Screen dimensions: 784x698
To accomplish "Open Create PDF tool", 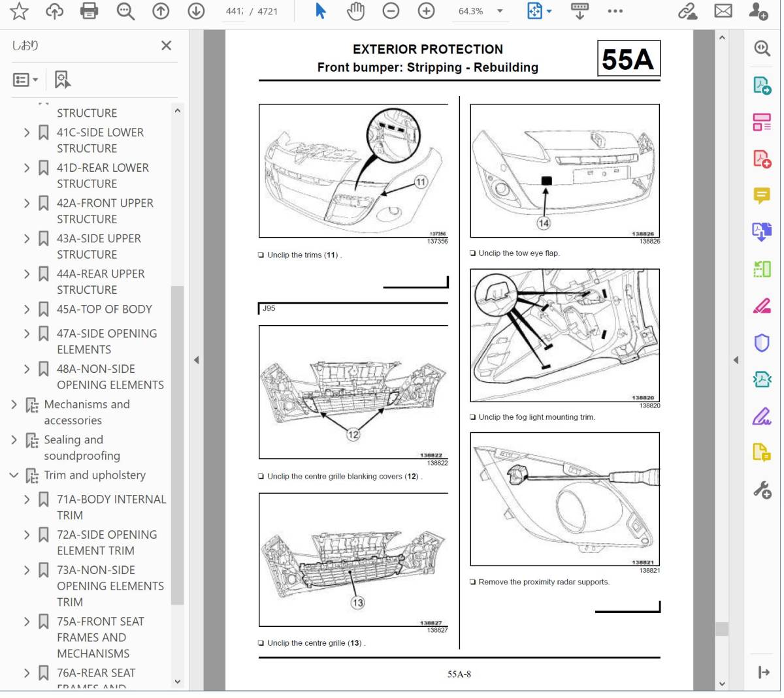I will pyautogui.click(x=762, y=158).
